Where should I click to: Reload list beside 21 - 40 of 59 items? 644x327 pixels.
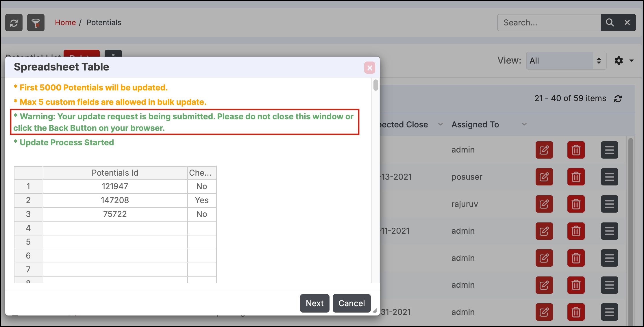[618, 99]
